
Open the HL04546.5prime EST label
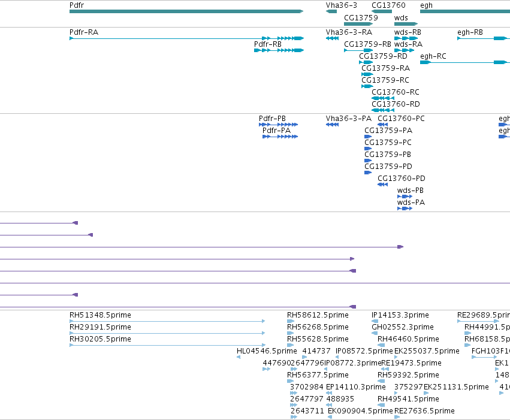click(267, 352)
